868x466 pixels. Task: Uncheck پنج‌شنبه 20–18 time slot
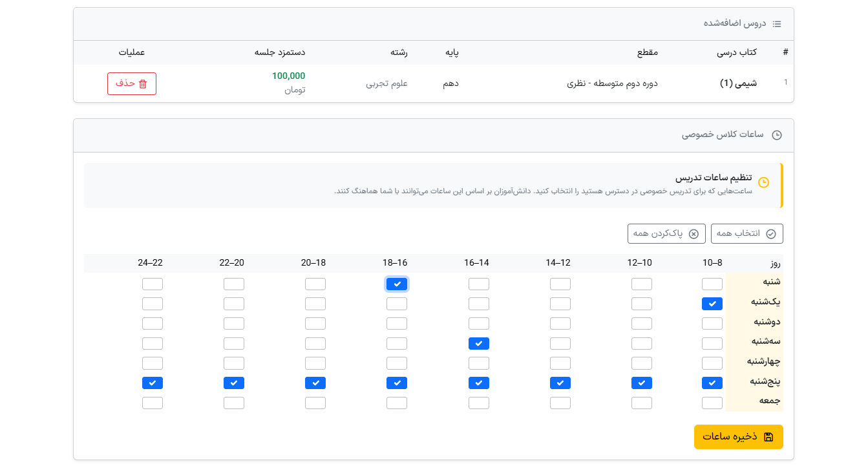(315, 383)
